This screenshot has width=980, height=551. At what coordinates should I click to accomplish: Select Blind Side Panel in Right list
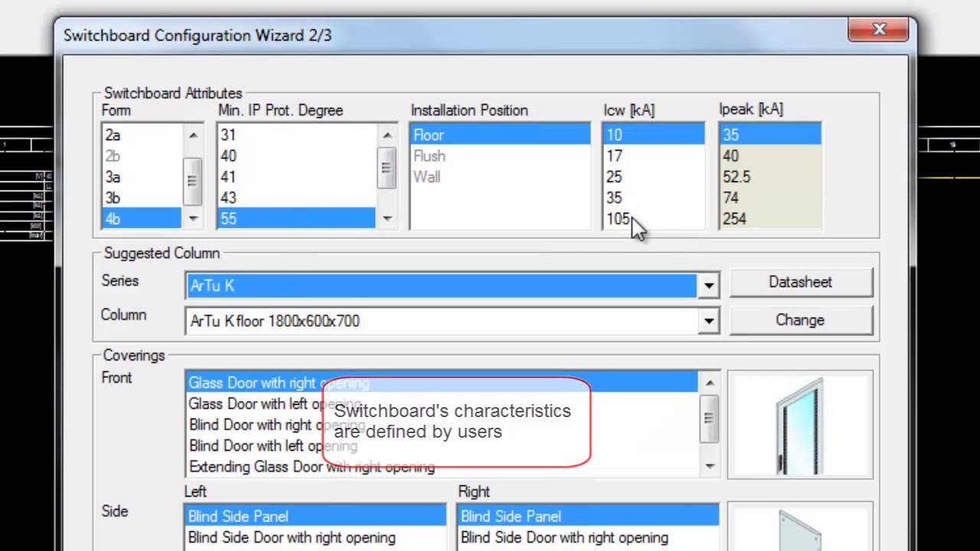coord(588,517)
